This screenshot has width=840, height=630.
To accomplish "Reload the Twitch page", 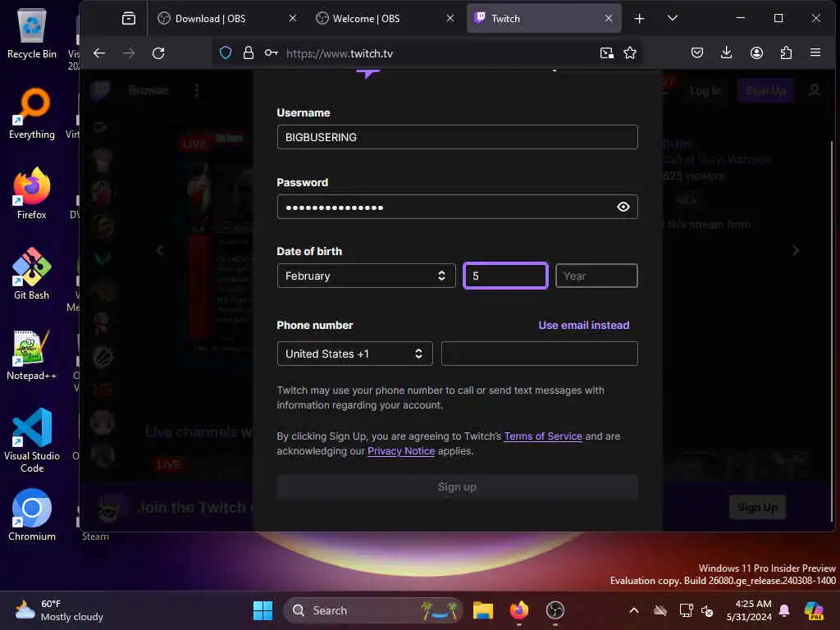I will tap(158, 53).
